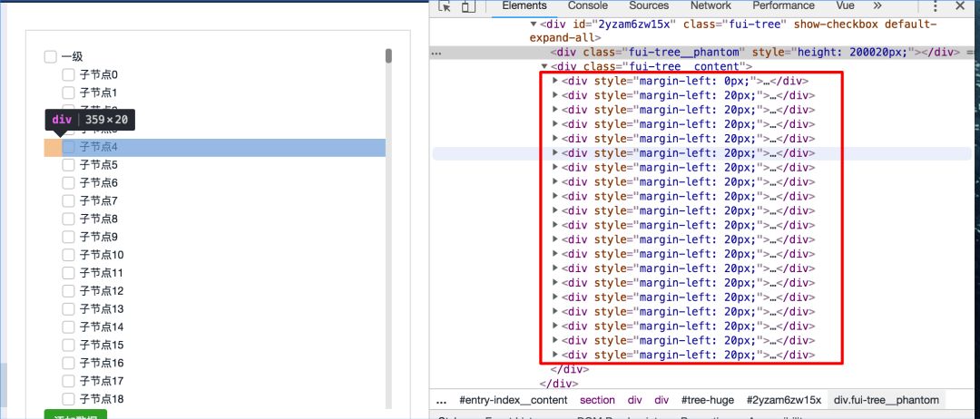This screenshot has height=419, width=980.
Task: Open the more tabs chevron in DevTools
Action: 877,5
